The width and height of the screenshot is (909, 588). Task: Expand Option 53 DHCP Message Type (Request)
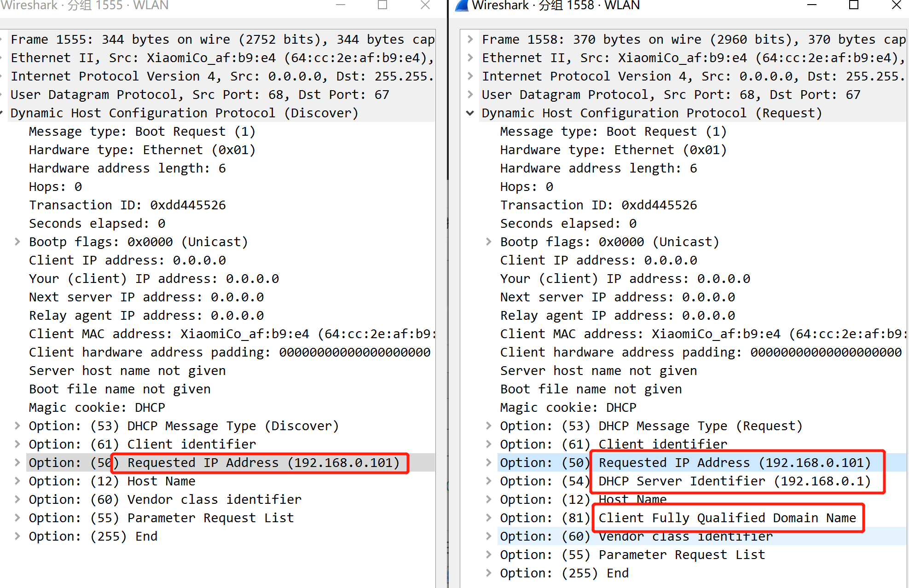pos(489,426)
